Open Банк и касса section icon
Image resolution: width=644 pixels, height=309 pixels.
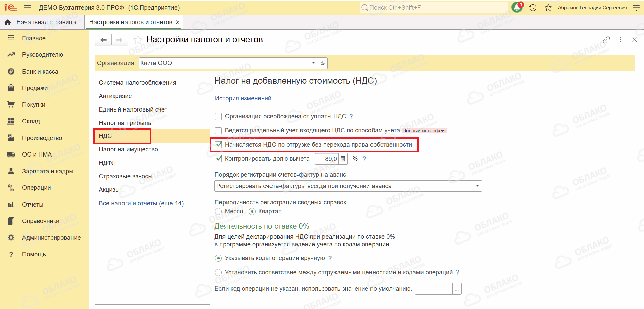point(11,72)
